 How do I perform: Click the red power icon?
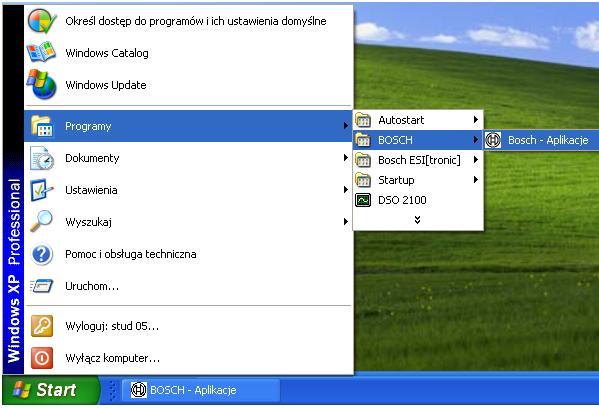(x=42, y=358)
